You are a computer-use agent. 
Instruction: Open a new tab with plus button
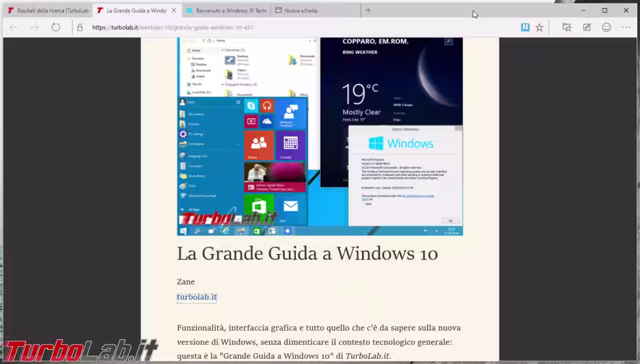point(368,11)
